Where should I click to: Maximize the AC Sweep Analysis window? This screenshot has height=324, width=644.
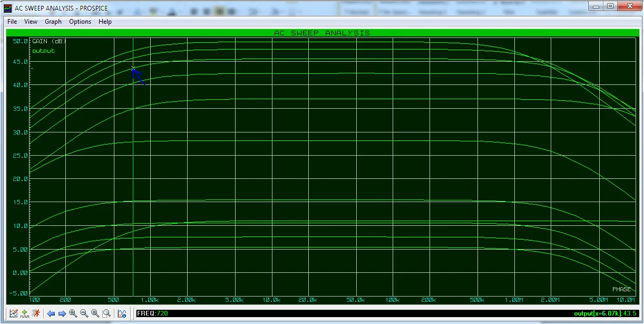(610, 6)
